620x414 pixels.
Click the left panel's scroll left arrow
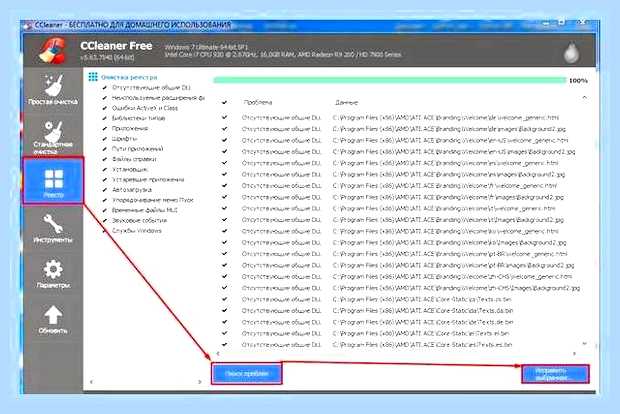pyautogui.click(x=91, y=382)
